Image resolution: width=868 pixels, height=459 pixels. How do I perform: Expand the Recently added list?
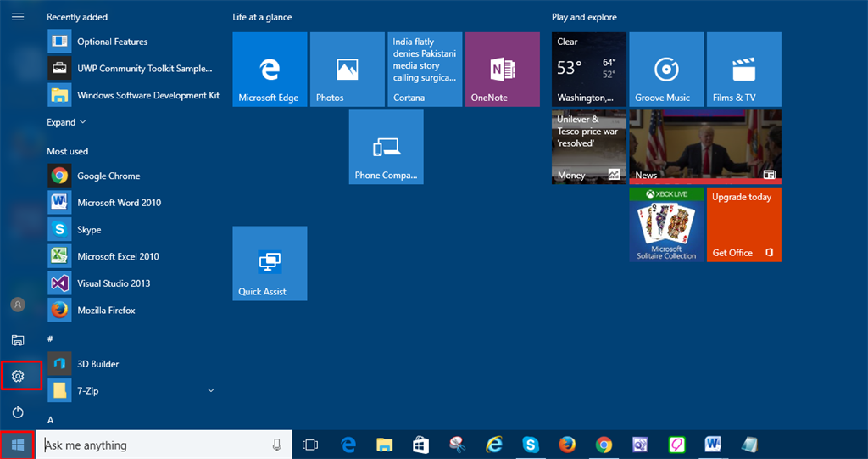pos(66,122)
